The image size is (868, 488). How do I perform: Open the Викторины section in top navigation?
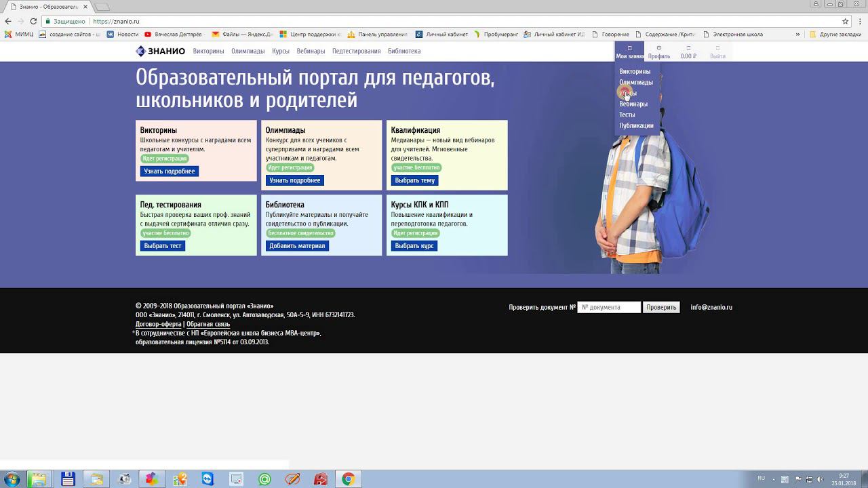pyautogui.click(x=208, y=51)
